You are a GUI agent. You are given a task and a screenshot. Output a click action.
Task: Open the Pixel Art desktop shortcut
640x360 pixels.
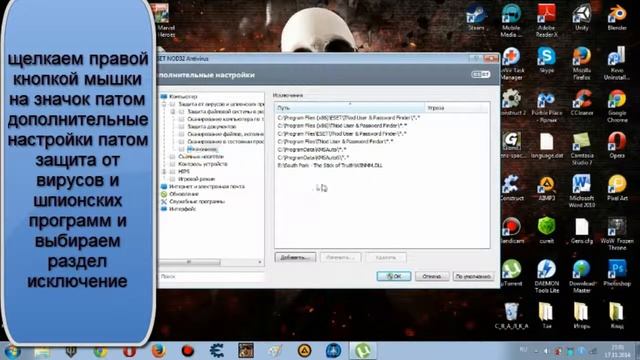[x=617, y=187]
